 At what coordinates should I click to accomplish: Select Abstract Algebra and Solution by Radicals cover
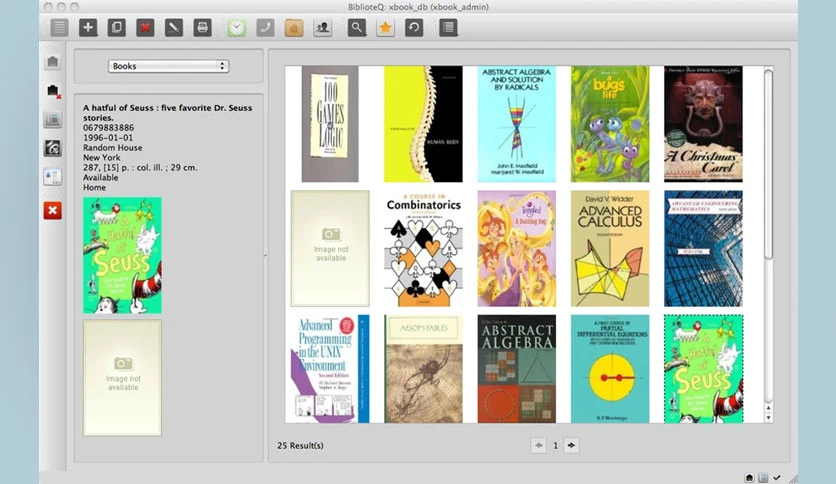[517, 124]
